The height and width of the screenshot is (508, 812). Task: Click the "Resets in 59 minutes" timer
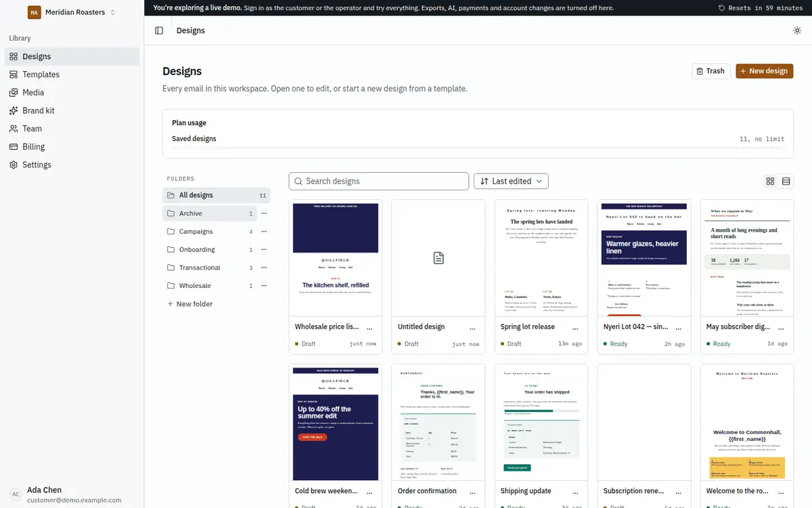761,8
